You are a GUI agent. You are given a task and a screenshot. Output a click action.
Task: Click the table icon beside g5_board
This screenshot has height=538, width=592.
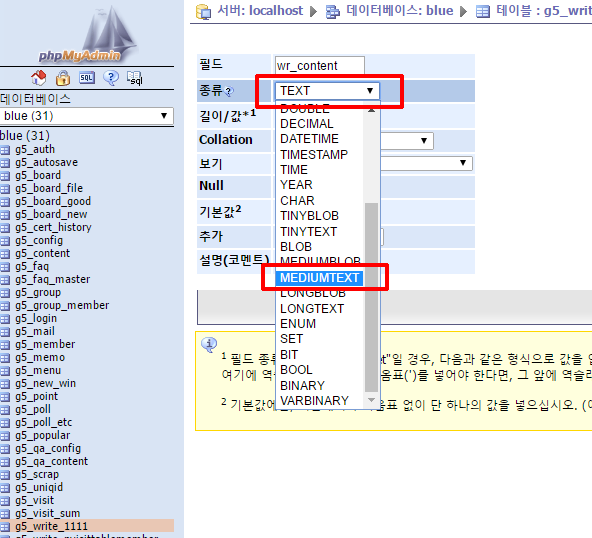[x=5, y=176]
